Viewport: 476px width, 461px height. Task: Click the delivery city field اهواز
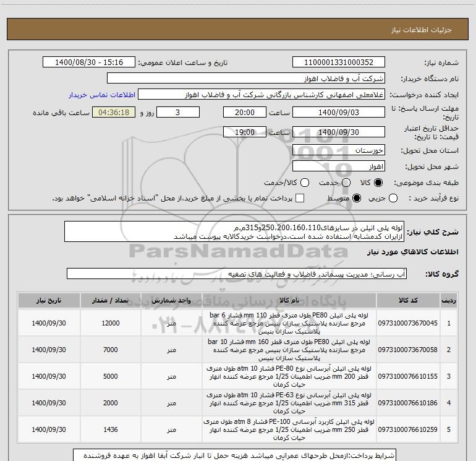pos(339,166)
